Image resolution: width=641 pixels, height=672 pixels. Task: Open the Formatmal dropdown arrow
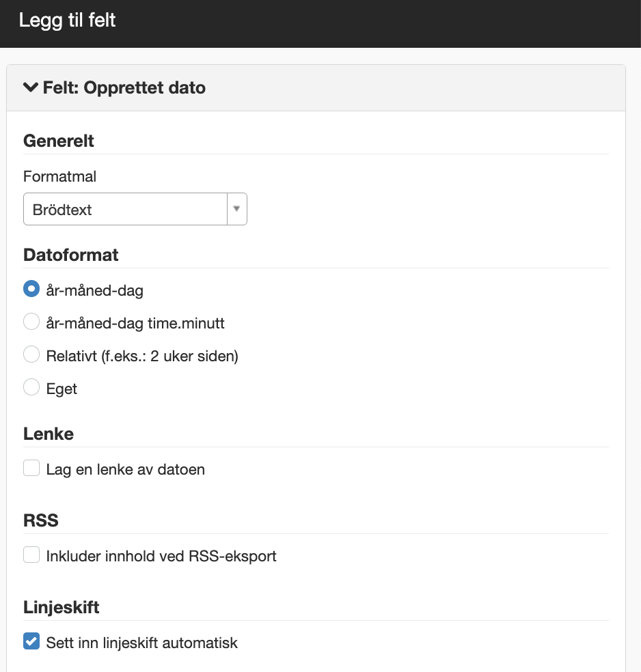click(x=236, y=209)
